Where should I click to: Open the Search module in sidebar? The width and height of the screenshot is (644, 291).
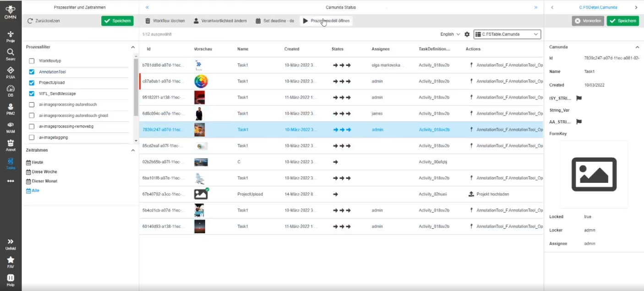[11, 55]
